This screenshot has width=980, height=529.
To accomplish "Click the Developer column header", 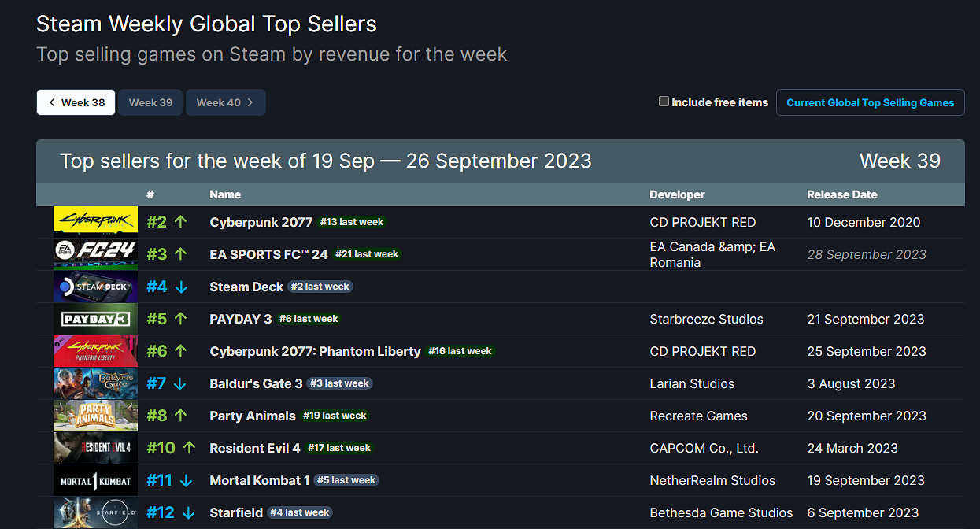I will pyautogui.click(x=677, y=194).
